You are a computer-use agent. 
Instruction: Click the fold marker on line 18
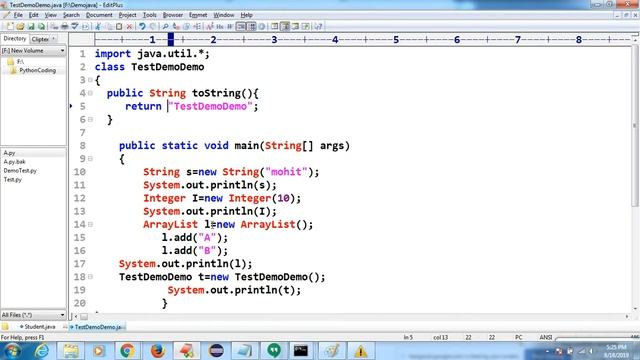point(91,277)
